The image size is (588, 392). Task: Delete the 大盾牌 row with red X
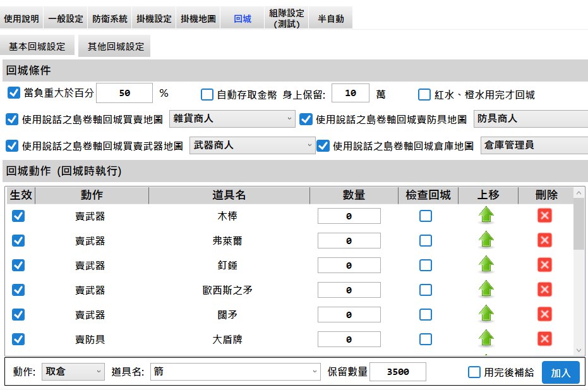(544, 339)
